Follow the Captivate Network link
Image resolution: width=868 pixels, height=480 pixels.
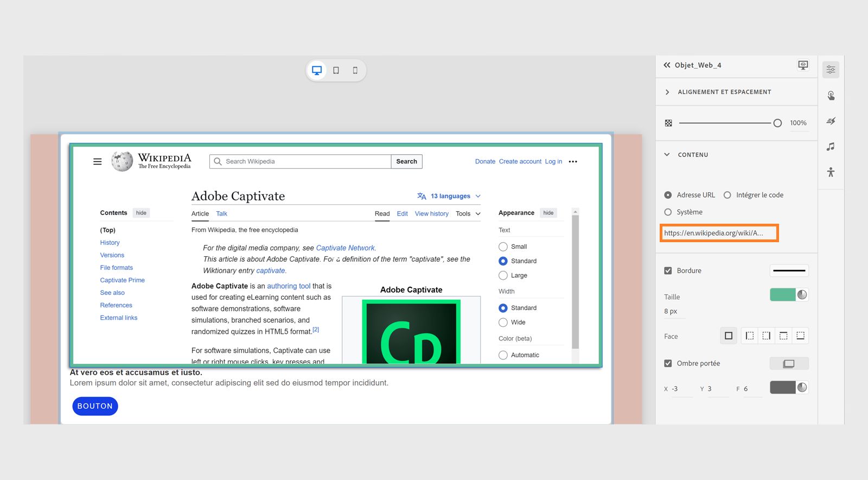coord(346,248)
